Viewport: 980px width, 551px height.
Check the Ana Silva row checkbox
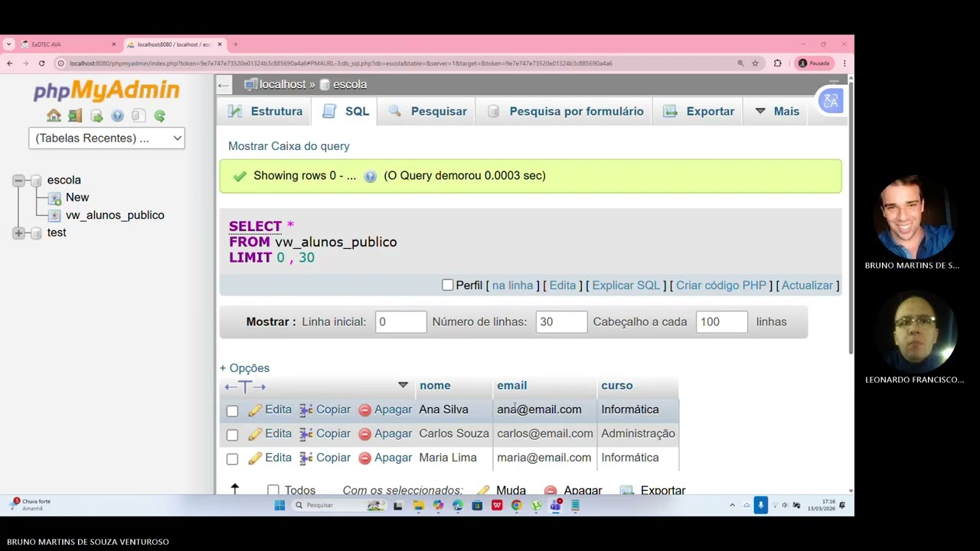[x=233, y=411]
